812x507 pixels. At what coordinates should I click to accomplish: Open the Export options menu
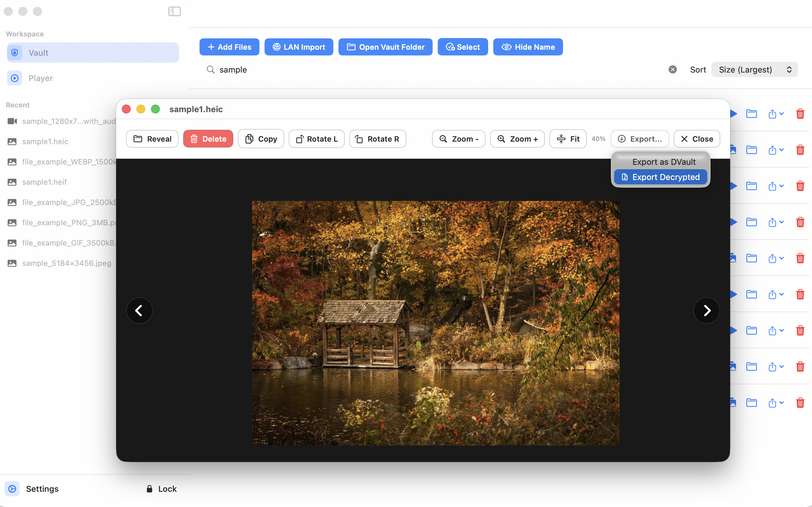coord(639,138)
